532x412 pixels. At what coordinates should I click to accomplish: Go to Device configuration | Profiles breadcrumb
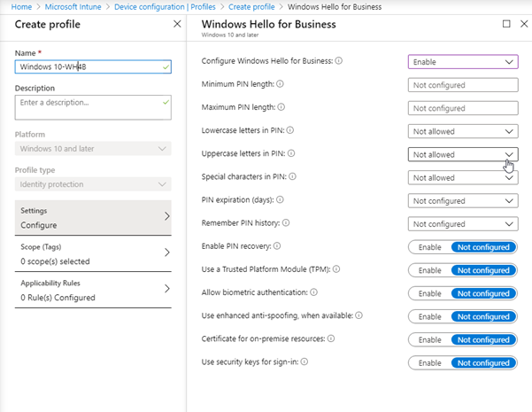pos(165,7)
